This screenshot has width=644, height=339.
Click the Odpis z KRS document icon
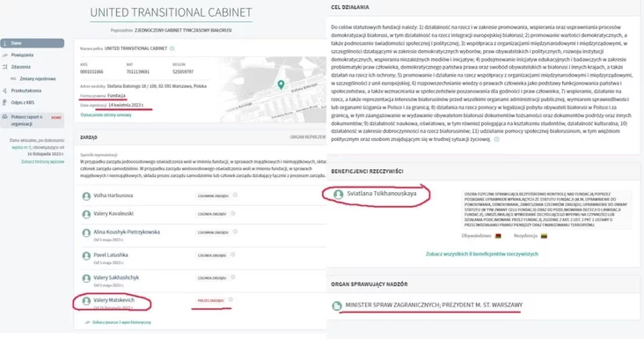pos(5,102)
